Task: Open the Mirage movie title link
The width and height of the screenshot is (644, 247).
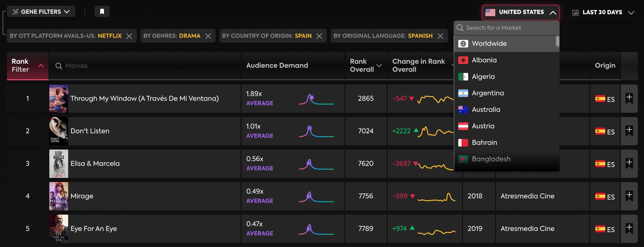Action: [82, 196]
